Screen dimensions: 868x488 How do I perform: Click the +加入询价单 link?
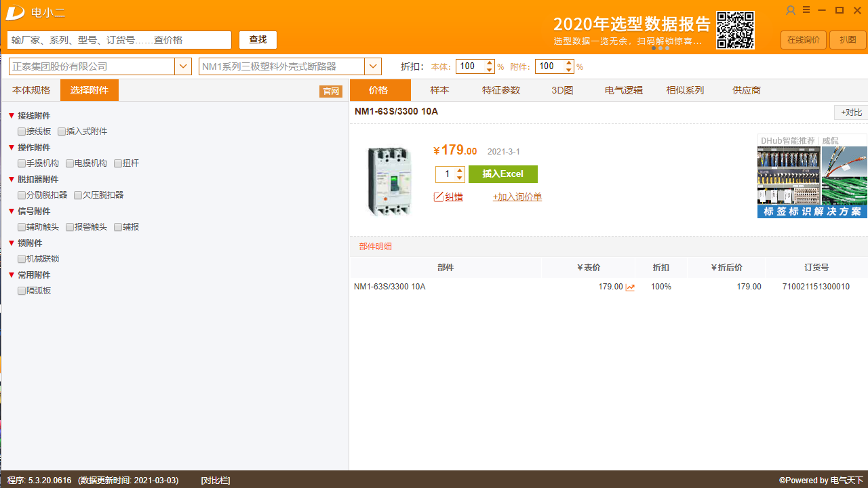(x=517, y=197)
